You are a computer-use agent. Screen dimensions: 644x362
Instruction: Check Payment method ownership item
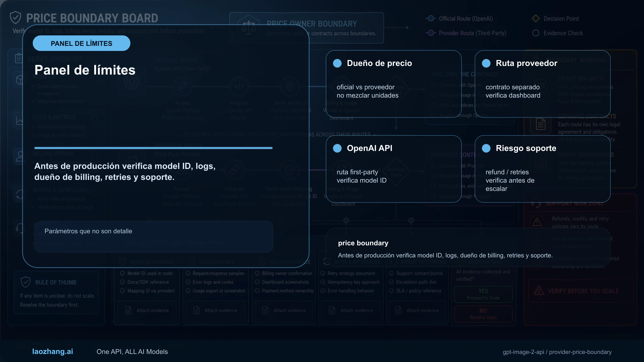[257, 291]
